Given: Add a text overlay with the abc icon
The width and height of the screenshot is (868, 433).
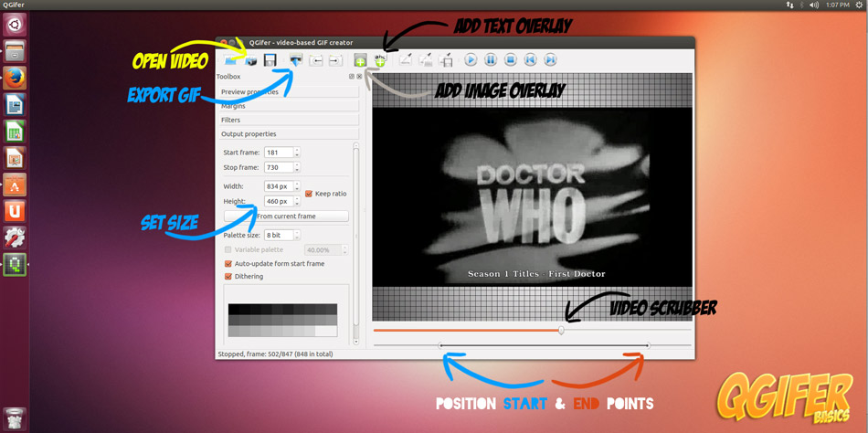Looking at the screenshot, I should 380,60.
